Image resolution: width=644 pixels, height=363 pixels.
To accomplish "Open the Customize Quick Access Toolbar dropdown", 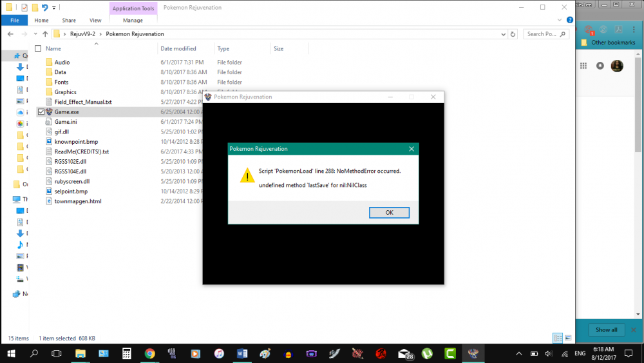I will (54, 7).
